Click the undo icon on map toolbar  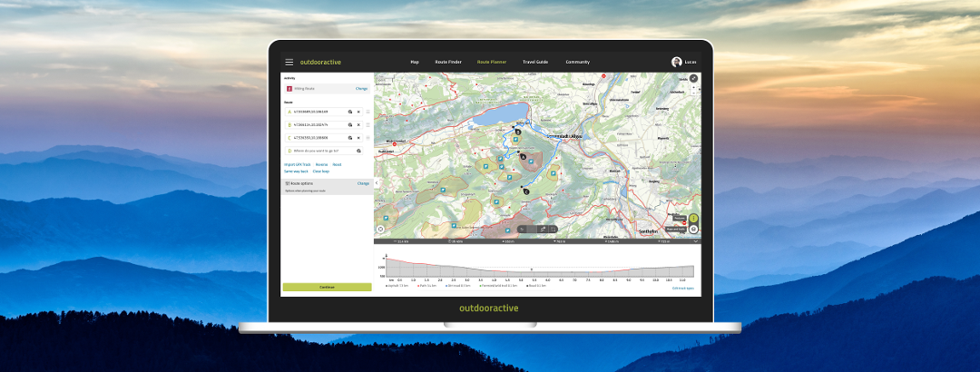(x=522, y=230)
